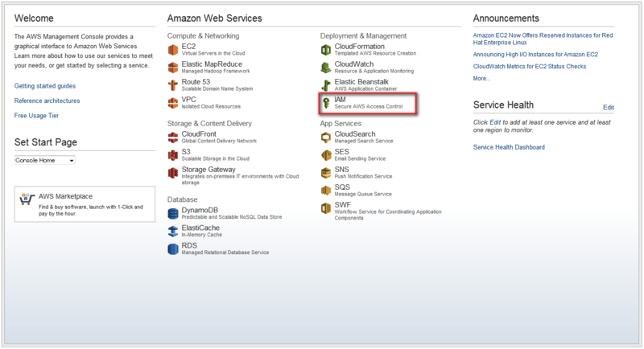The width and height of the screenshot is (644, 349).
Task: Click the Elastic MapReduce icon
Action: [x=173, y=68]
